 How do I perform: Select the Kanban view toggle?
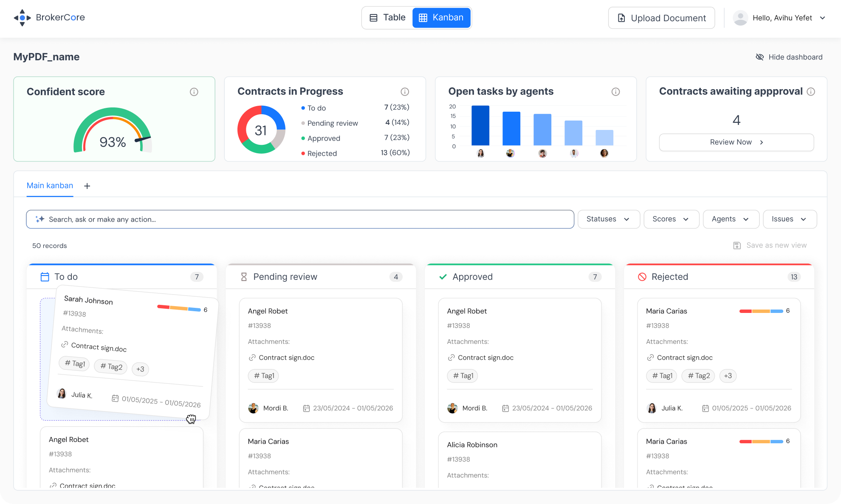[441, 18]
